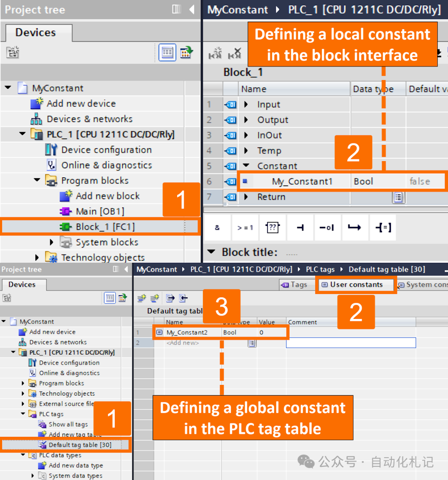Click Add new data type item

pos(76,465)
